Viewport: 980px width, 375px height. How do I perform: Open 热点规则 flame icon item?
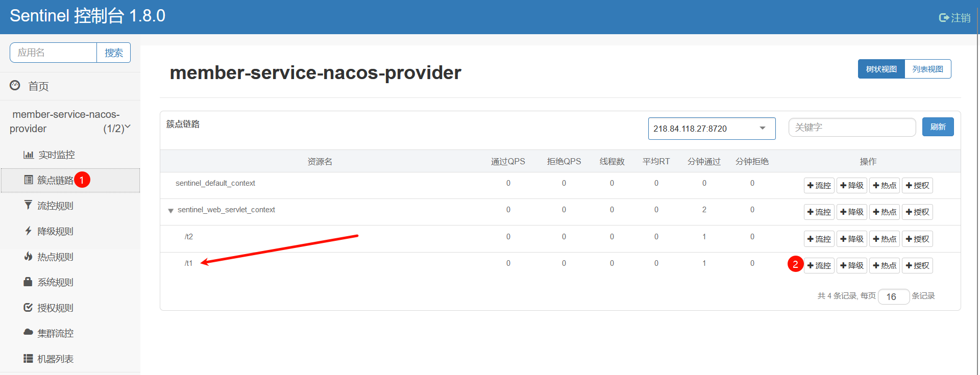(29, 256)
